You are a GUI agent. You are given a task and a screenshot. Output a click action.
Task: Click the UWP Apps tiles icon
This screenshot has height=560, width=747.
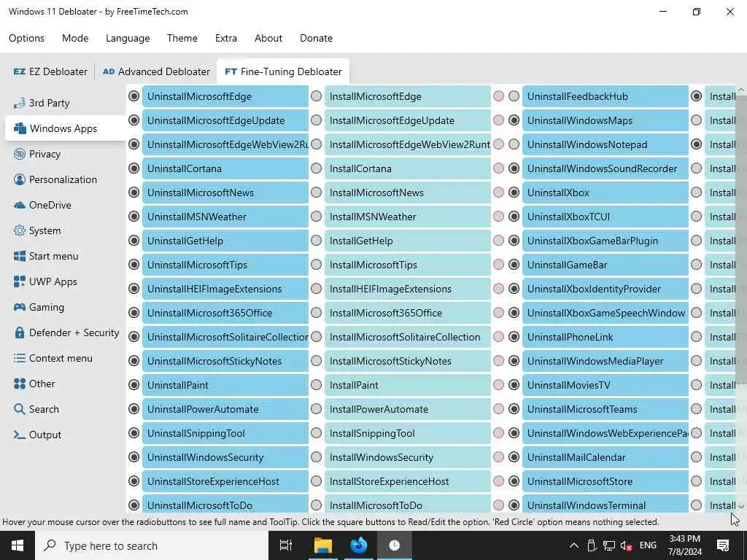[20, 281]
